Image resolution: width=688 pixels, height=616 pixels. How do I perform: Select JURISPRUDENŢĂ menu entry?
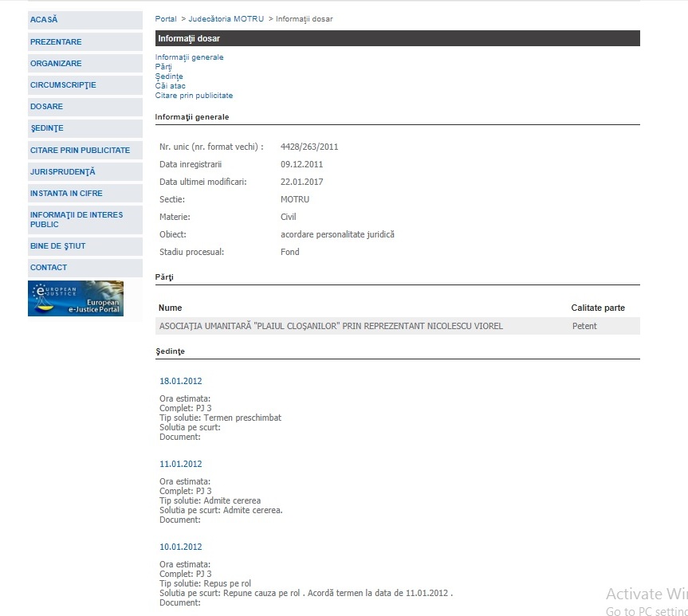(x=62, y=171)
